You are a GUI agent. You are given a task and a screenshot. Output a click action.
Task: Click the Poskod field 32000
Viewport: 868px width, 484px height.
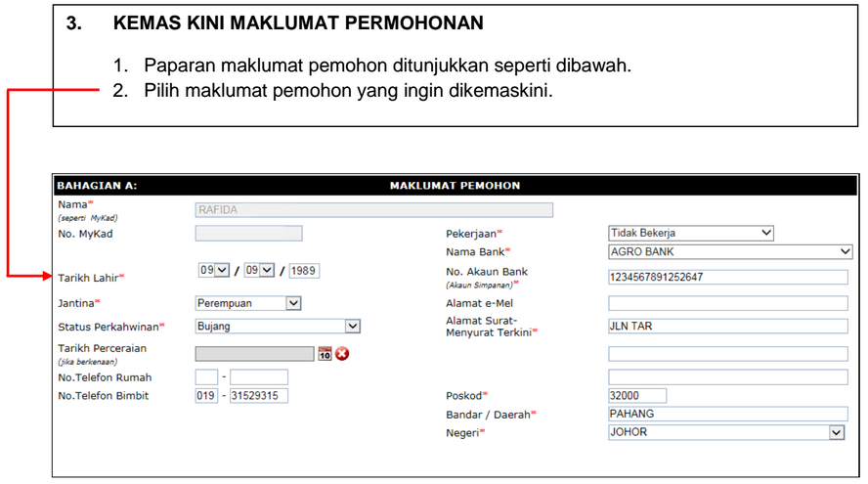[x=637, y=395]
